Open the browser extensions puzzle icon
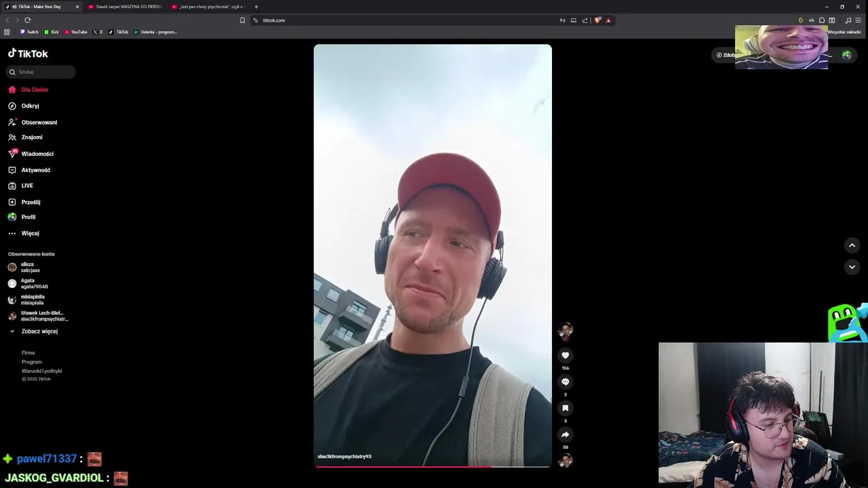This screenshot has width=868, height=488. (821, 20)
